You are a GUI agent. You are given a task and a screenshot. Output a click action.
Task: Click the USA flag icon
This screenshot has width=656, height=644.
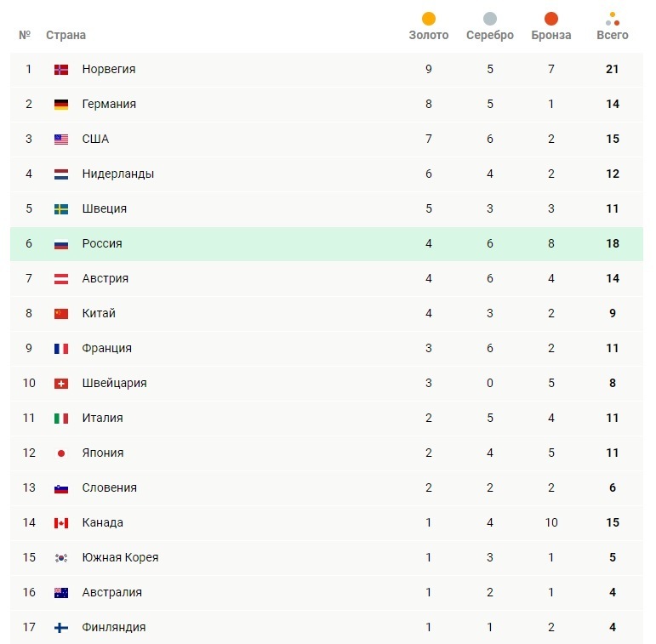61,140
